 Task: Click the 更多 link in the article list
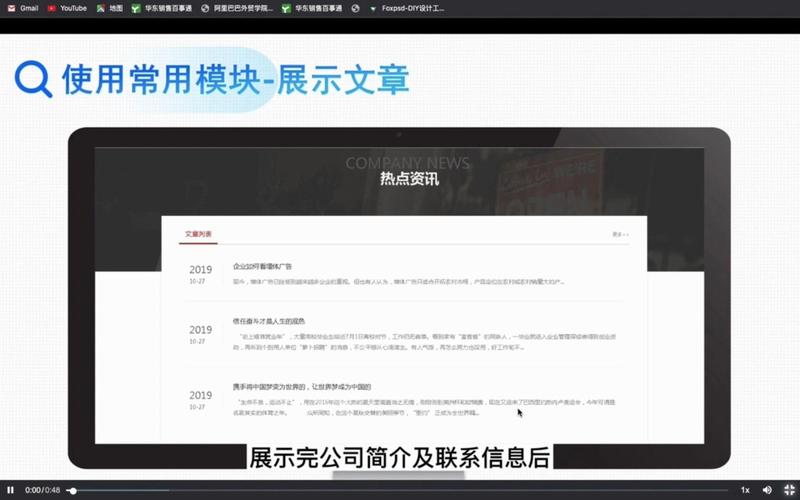click(620, 235)
